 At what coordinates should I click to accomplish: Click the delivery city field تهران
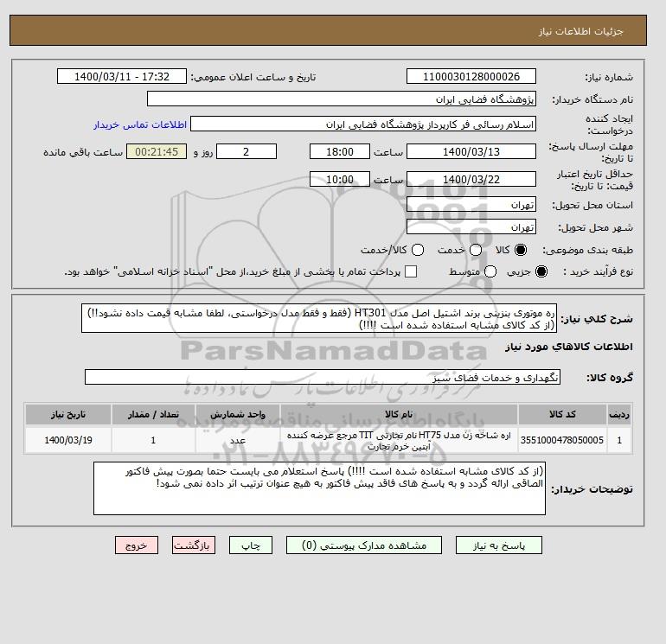coord(471,227)
